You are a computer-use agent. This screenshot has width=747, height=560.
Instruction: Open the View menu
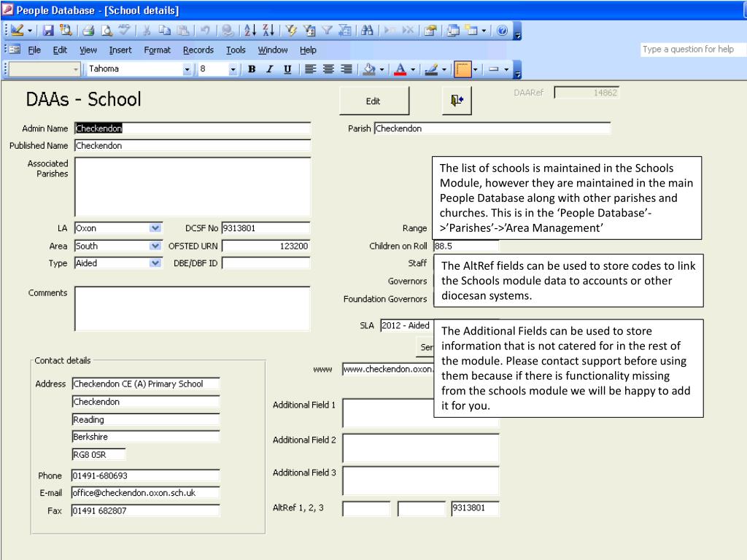88,50
